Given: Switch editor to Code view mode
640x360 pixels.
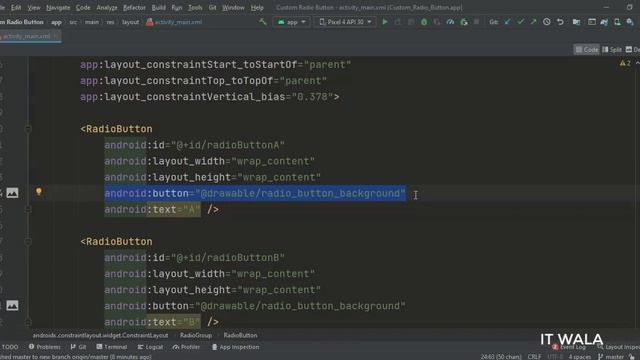Looking at the screenshot, I should point(587,50).
